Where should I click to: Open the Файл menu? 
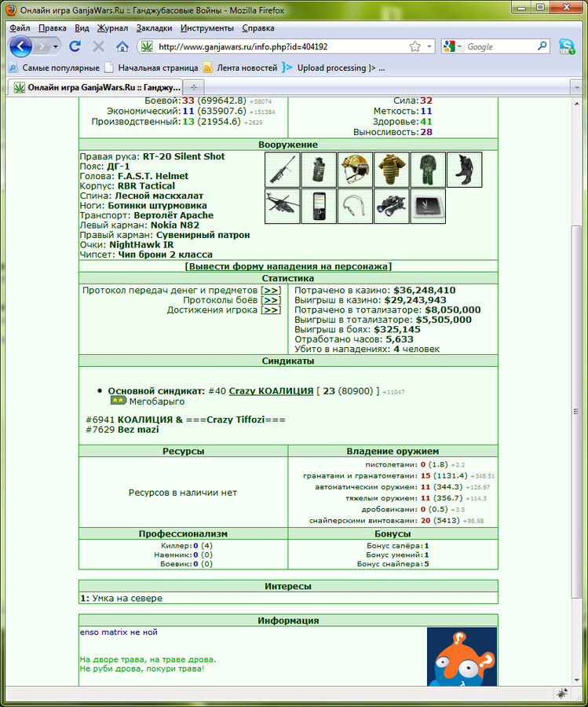[x=20, y=28]
